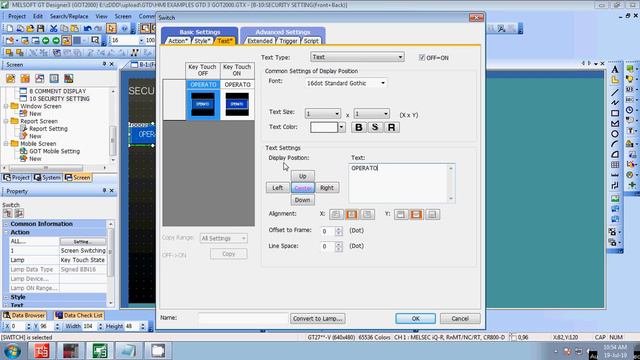The height and width of the screenshot is (360, 640).
Task: Toggle Raised text style (R)
Action: (391, 127)
